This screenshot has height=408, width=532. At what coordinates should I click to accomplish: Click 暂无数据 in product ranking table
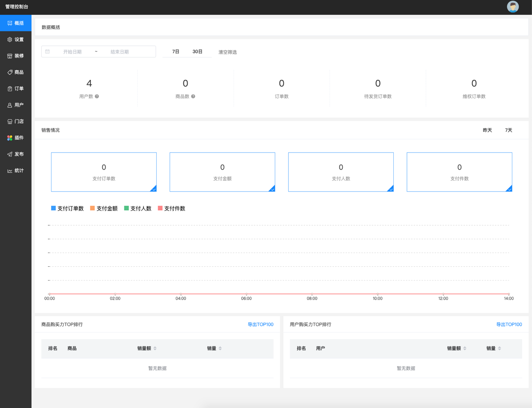click(x=157, y=368)
